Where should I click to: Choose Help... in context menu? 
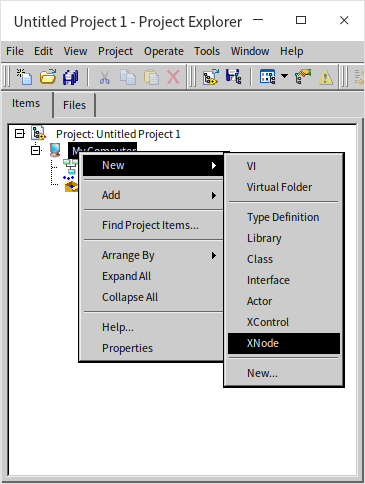(153, 327)
